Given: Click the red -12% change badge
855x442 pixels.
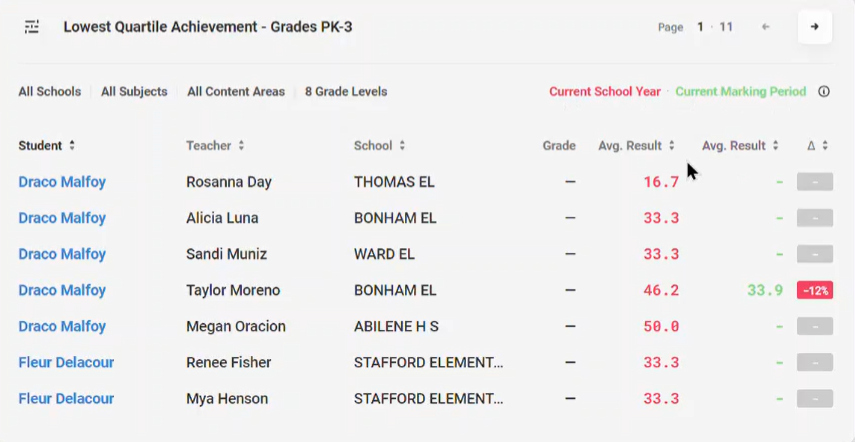Looking at the screenshot, I should pos(815,290).
